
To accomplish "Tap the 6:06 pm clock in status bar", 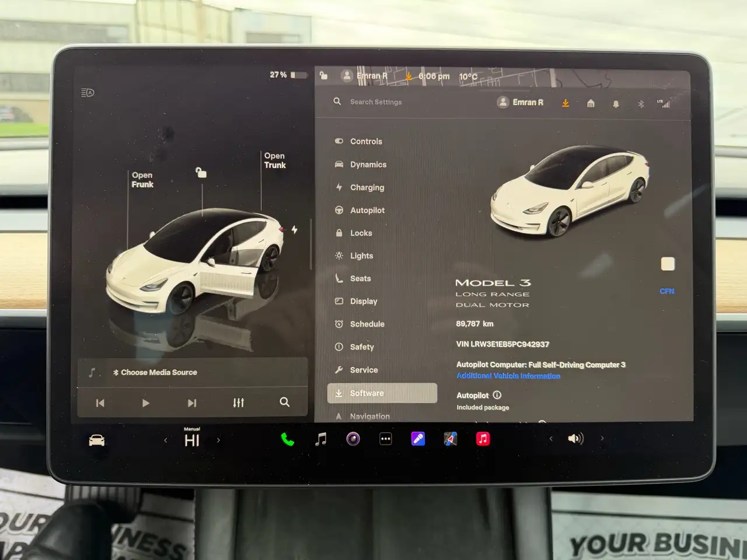I will tap(434, 76).
